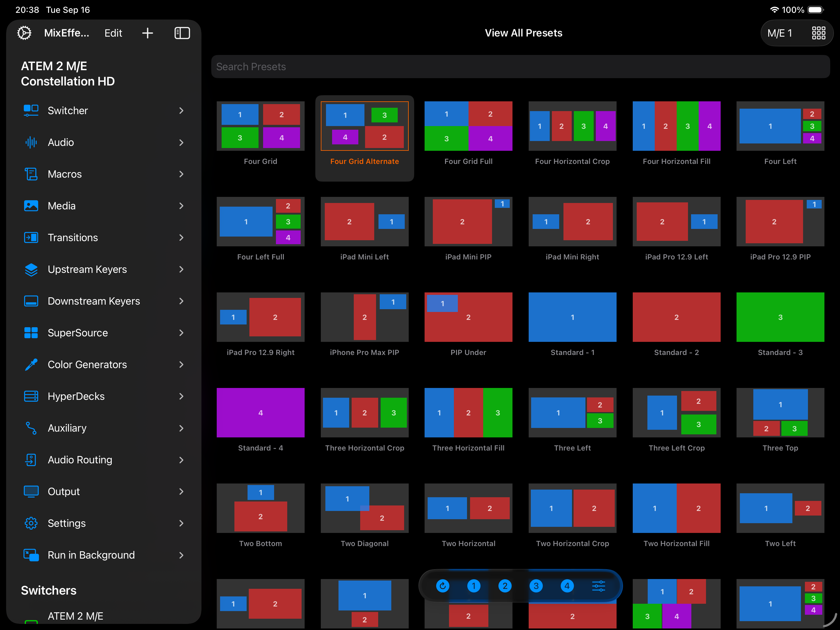Expand the Audio Routing chevron

(181, 460)
